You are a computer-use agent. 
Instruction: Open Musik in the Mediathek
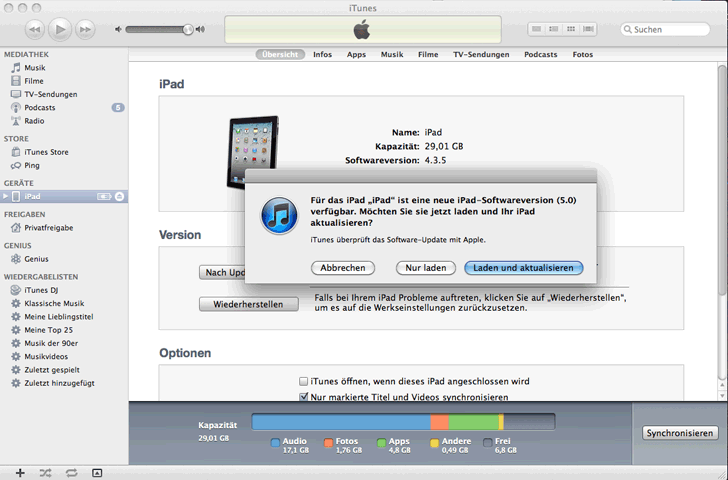point(34,68)
